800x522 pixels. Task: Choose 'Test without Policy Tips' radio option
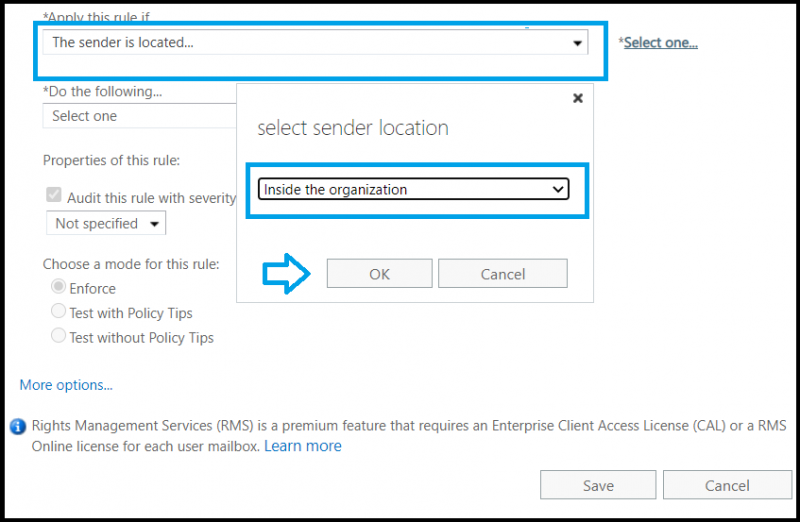point(59,337)
